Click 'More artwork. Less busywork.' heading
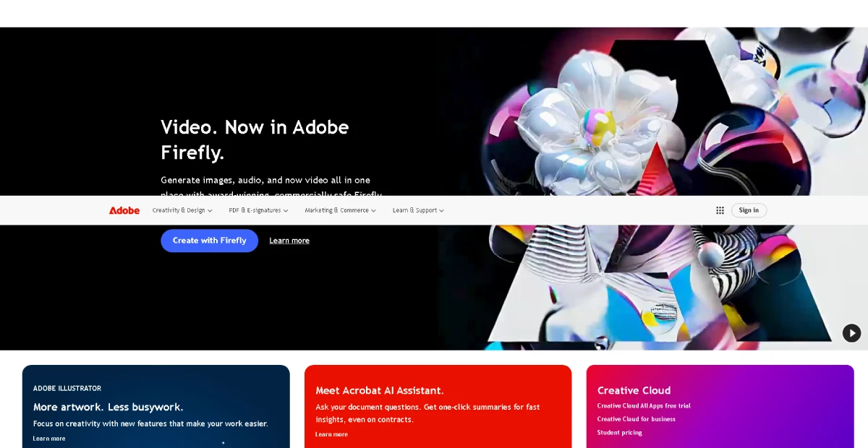Viewport: 868px width, 448px height. pyautogui.click(x=109, y=407)
